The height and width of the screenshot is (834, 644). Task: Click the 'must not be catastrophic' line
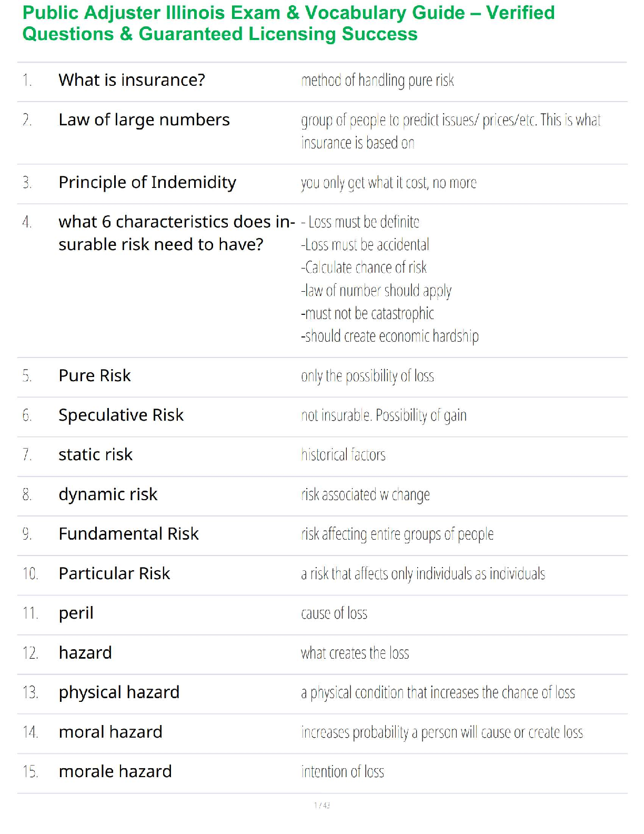(x=367, y=313)
